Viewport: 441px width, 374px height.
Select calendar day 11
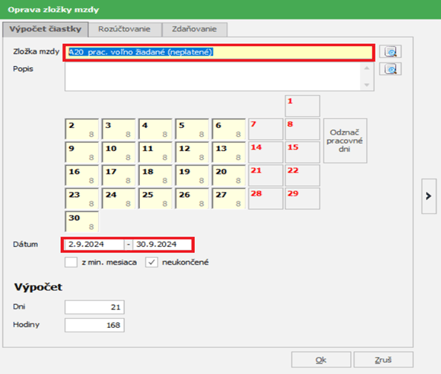(155, 152)
